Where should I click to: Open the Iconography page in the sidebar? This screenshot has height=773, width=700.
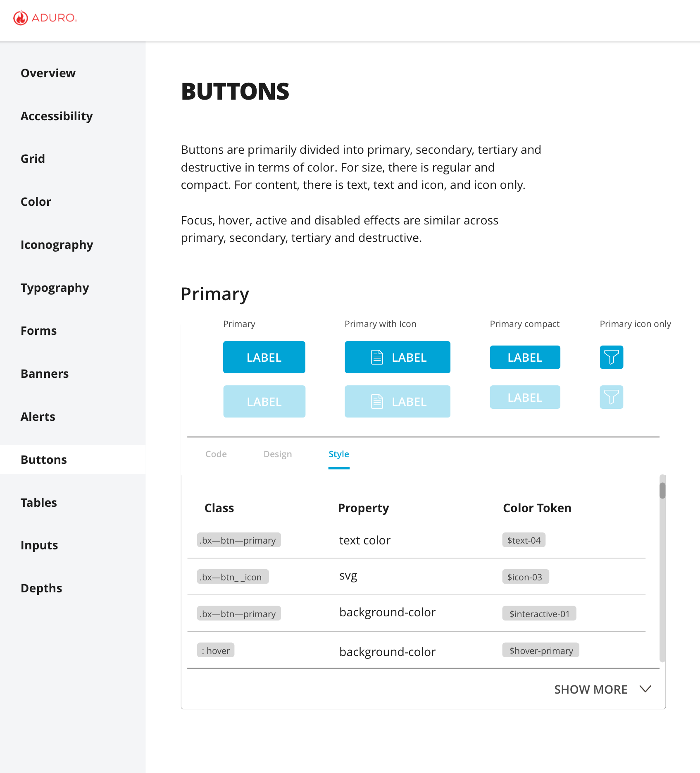(x=57, y=245)
